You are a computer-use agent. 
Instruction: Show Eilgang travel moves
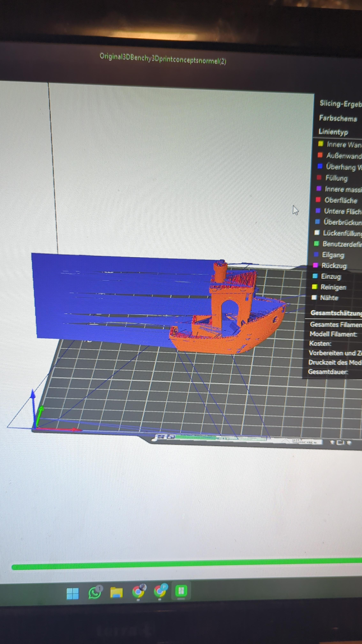[333, 255]
